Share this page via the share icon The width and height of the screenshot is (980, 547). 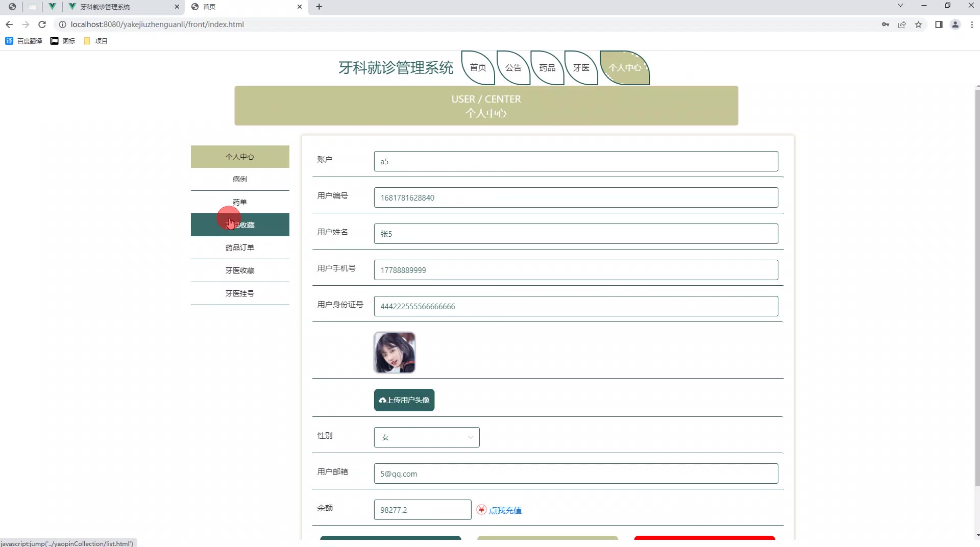902,24
